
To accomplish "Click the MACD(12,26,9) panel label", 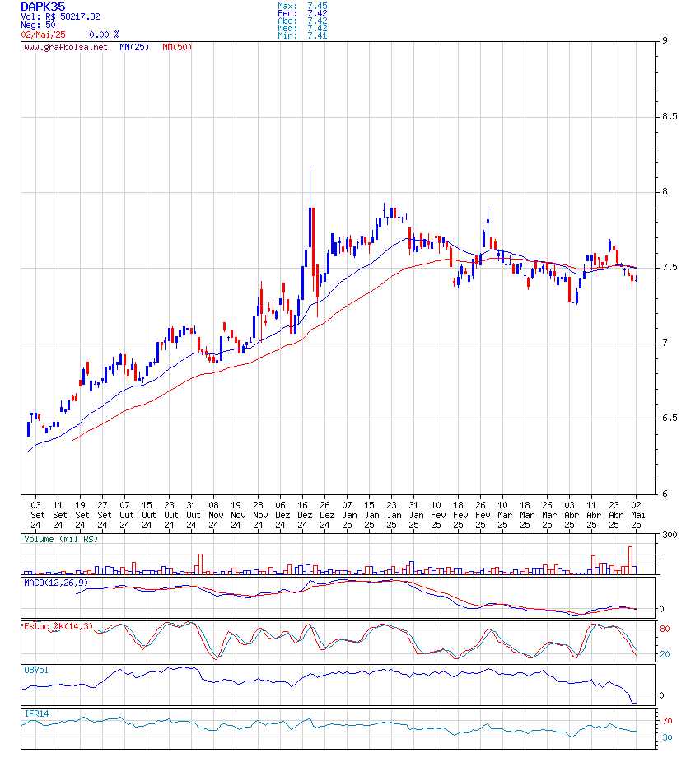I will click(x=56, y=583).
